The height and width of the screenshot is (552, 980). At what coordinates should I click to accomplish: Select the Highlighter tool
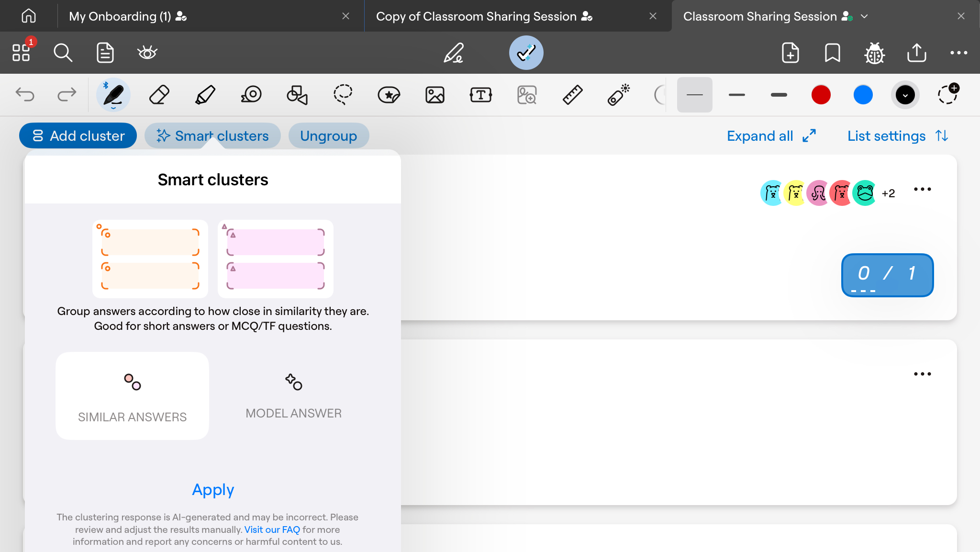click(x=205, y=95)
